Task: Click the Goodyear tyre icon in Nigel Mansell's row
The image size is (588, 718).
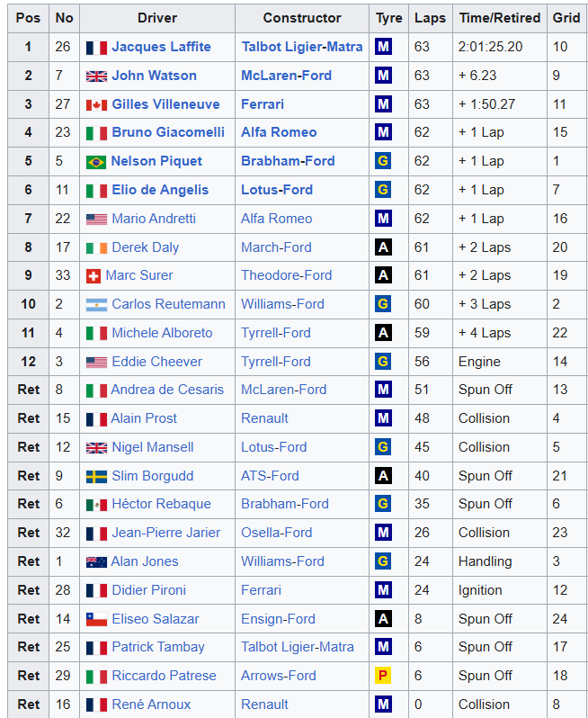Action: [x=383, y=447]
